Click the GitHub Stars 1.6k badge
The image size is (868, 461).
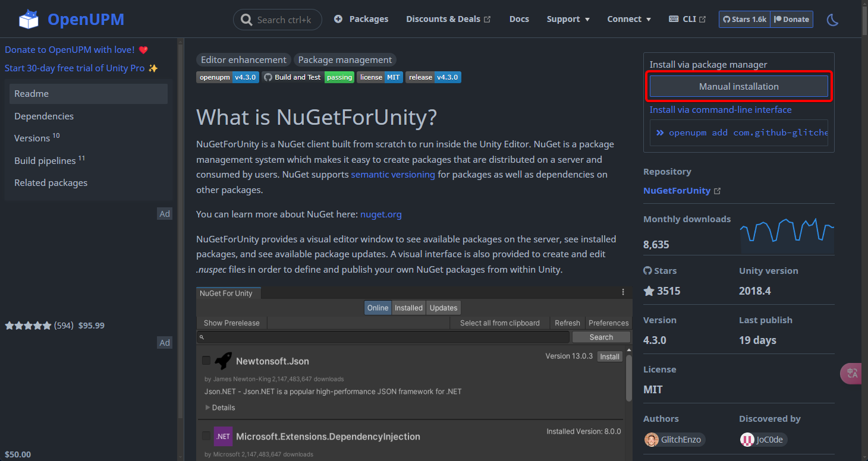tap(744, 19)
